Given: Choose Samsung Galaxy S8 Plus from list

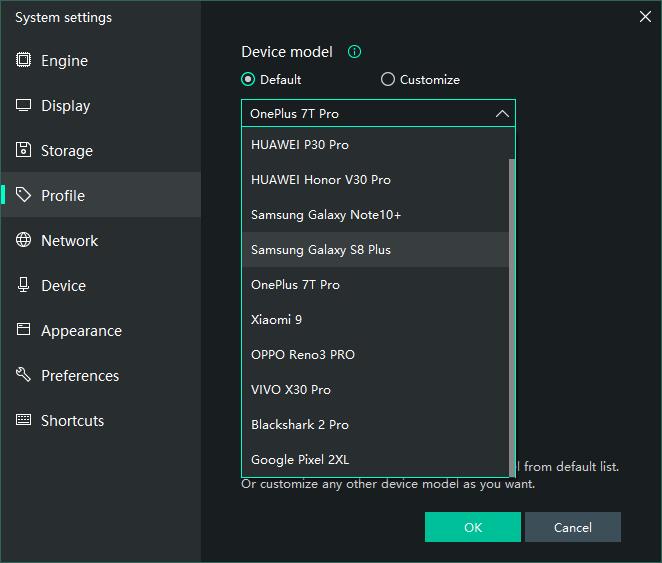Looking at the screenshot, I should [321, 250].
